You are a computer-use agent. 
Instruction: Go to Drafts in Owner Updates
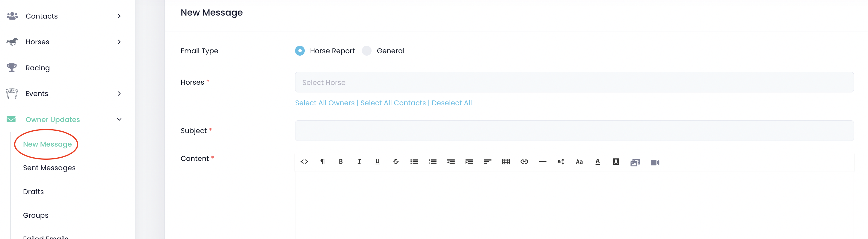[33, 191]
